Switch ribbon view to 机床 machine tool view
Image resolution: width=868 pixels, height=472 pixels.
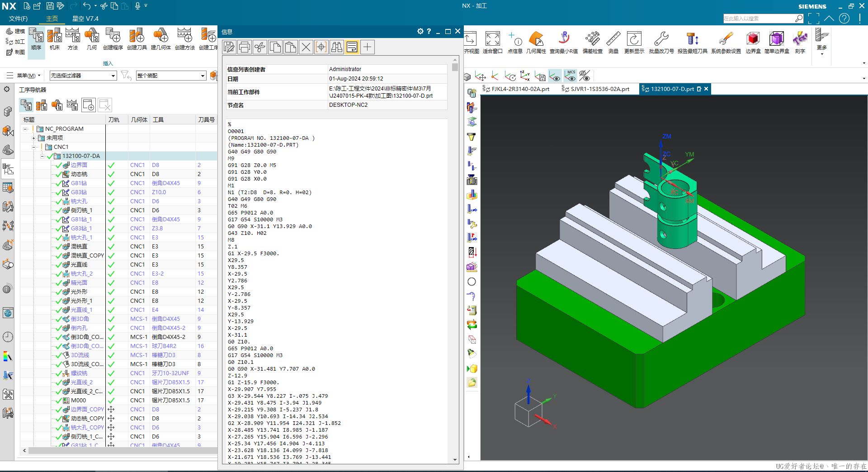pyautogui.click(x=55, y=39)
